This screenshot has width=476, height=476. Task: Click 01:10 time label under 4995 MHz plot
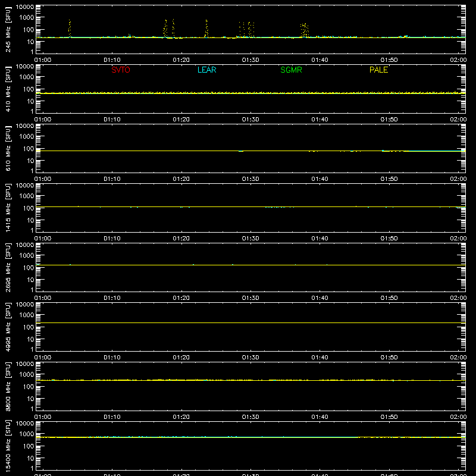tap(112, 358)
